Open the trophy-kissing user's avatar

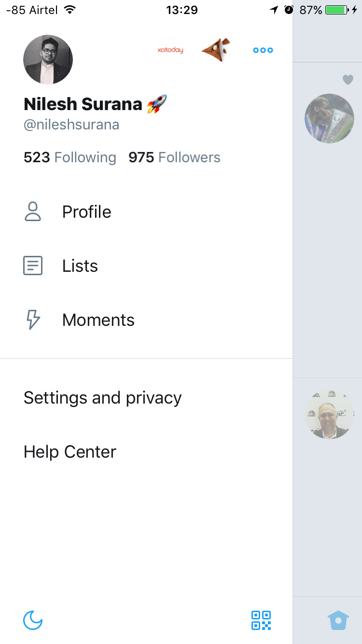click(x=329, y=118)
